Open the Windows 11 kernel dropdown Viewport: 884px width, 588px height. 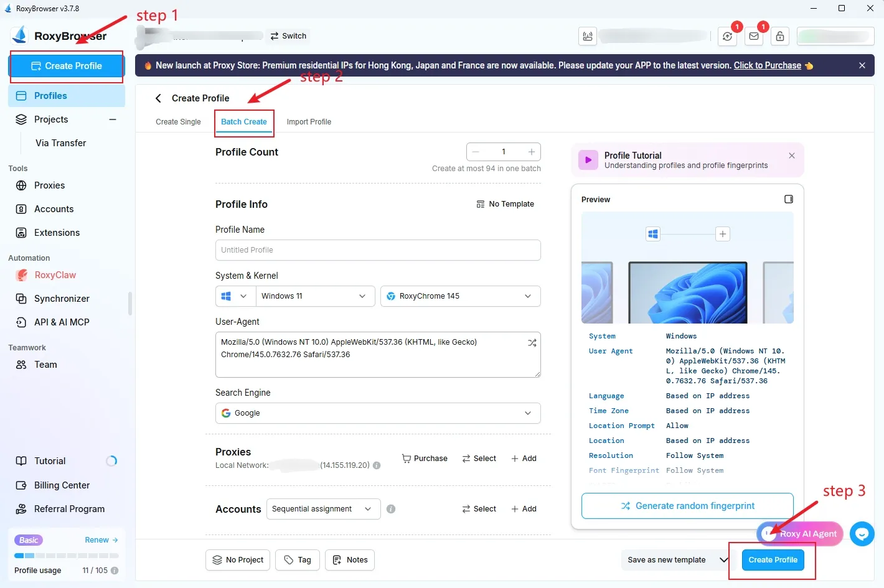click(315, 296)
